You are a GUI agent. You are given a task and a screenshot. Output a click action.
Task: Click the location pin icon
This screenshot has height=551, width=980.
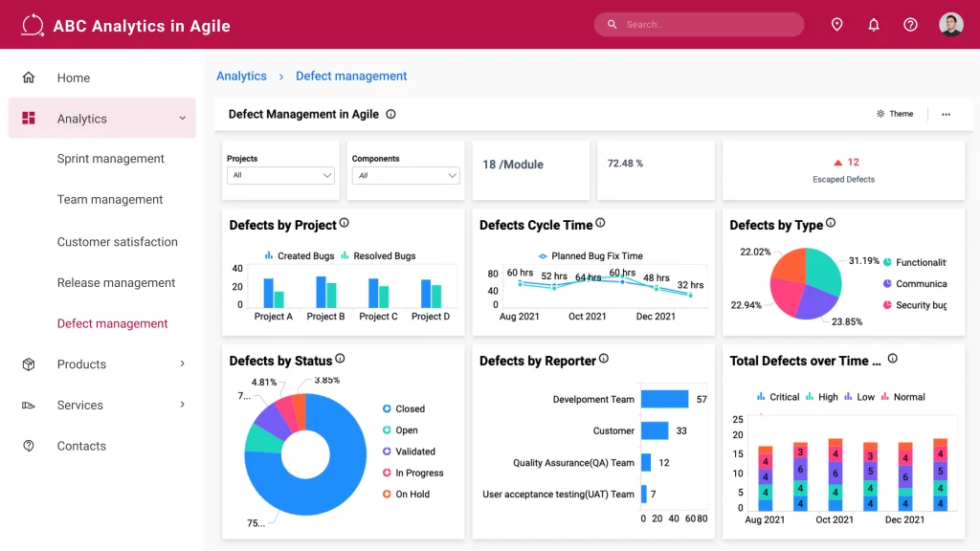836,24
